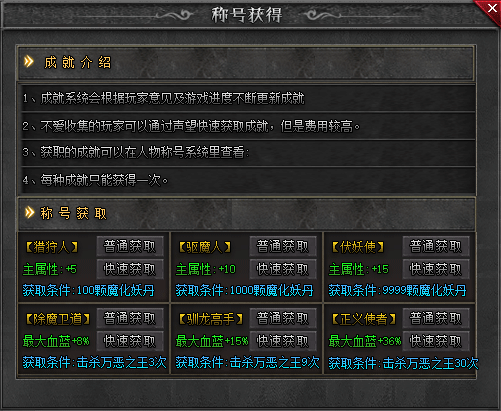Click 快速获取 for 正义使者 title
Viewport: 501px width, 411px height.
coord(436,341)
